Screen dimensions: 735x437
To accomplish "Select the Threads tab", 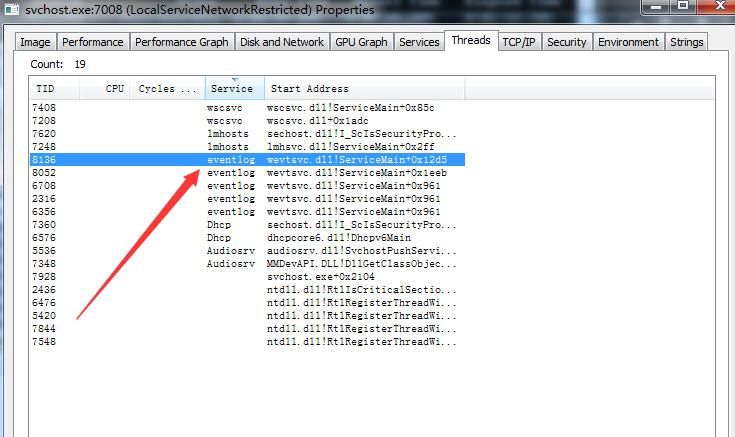I will pos(471,40).
